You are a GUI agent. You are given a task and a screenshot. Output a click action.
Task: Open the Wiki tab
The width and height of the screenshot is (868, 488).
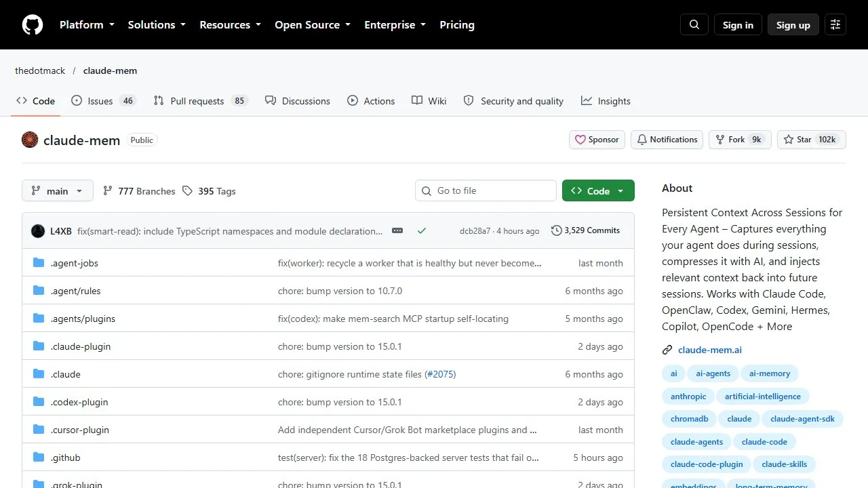429,101
